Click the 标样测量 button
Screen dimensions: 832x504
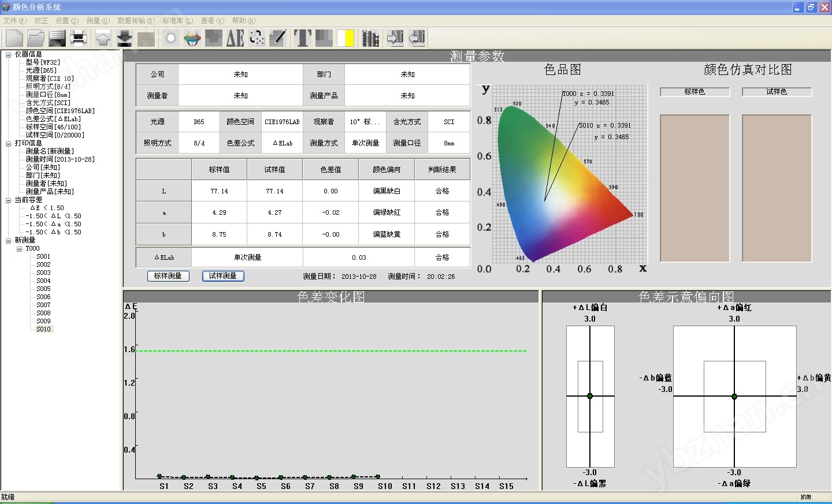tap(168, 276)
